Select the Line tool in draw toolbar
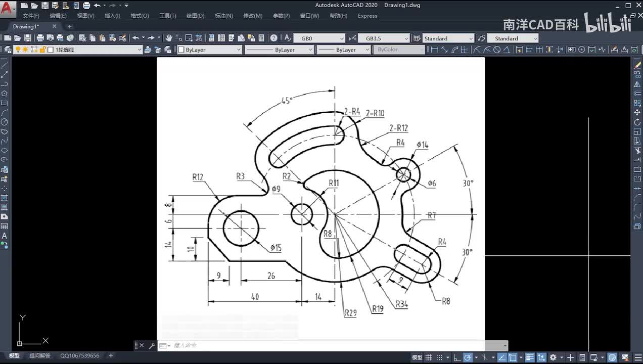 point(5,65)
